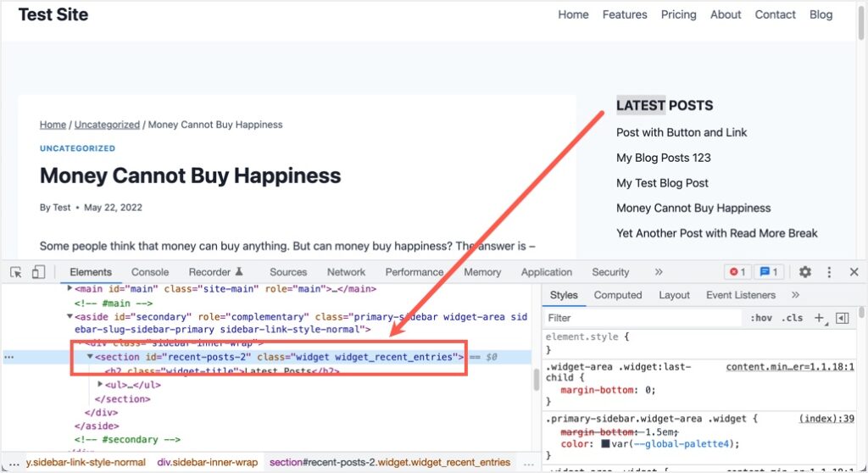Viewport: 868px width, 473px height.
Task: Activate the inspect element picker icon
Action: point(16,272)
